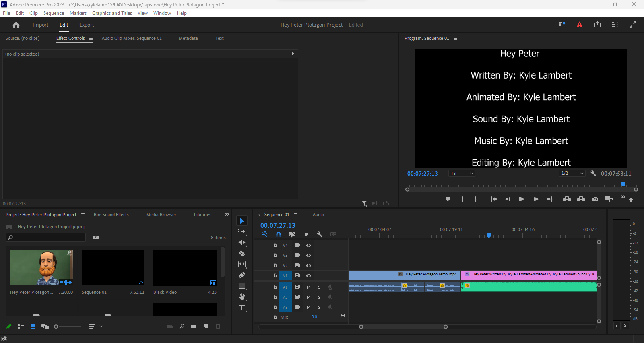Select the Type tool
644x343 pixels.
(242, 308)
